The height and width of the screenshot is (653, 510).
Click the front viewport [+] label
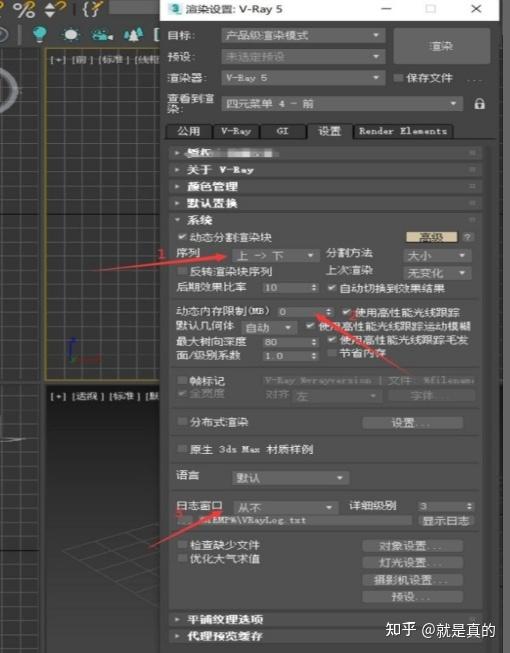(58, 60)
